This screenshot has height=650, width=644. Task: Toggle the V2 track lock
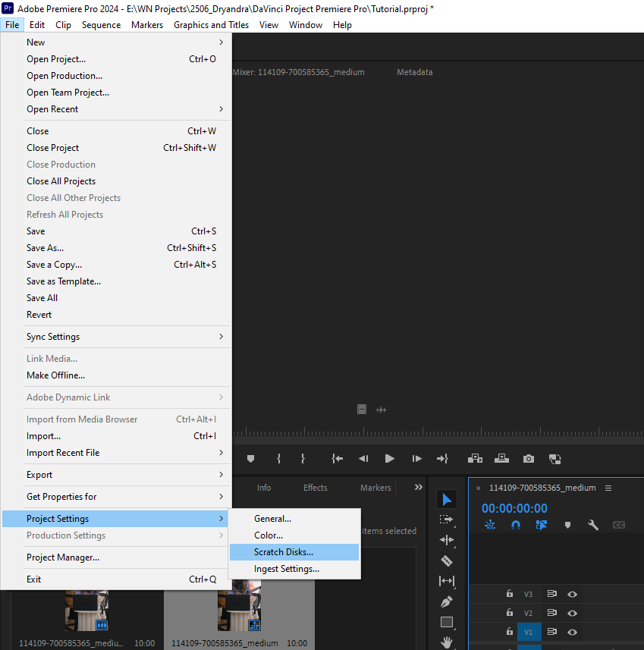[510, 613]
